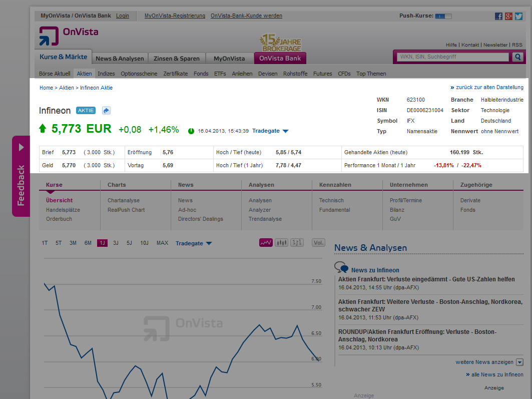The image size is (532, 399).
Task: Click the 15 Jahre Brokerage badge
Action: click(x=280, y=43)
